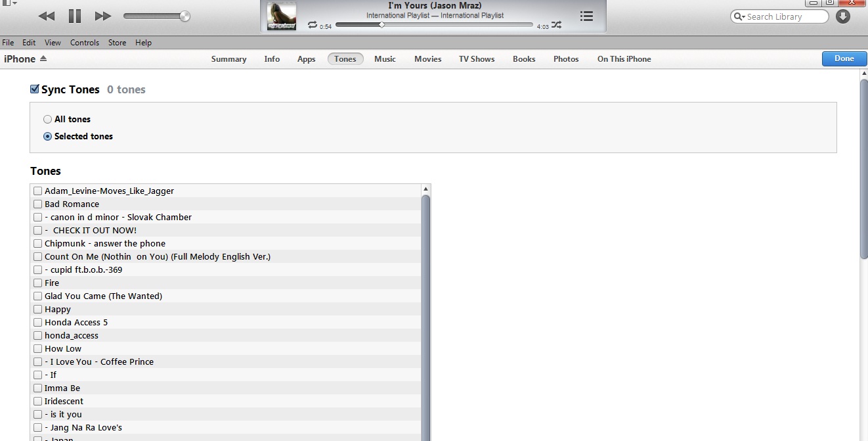Screen dimensions: 868x441
Task: Switch to the TV Shows tab
Action: click(477, 59)
